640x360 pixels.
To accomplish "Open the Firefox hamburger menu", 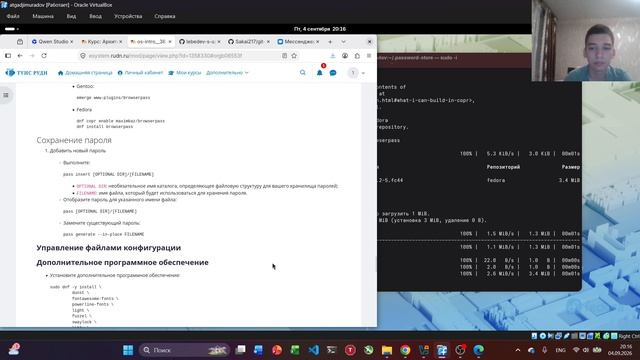I will point(369,56).
